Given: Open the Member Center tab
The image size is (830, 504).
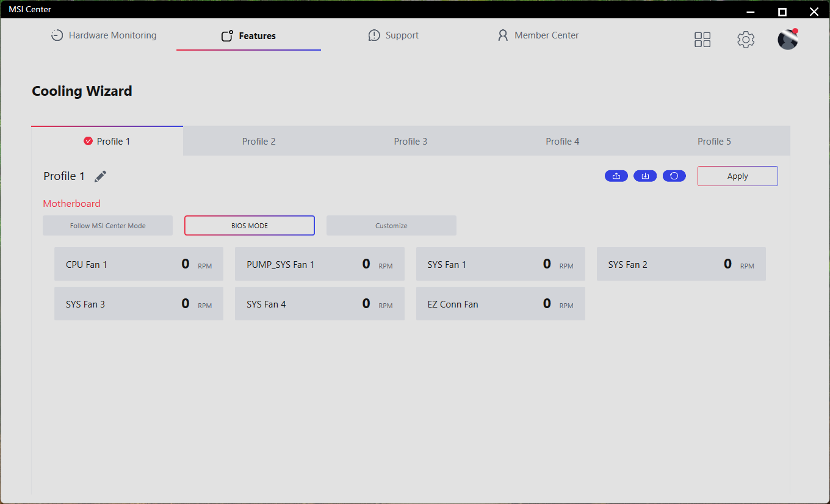Looking at the screenshot, I should [538, 35].
